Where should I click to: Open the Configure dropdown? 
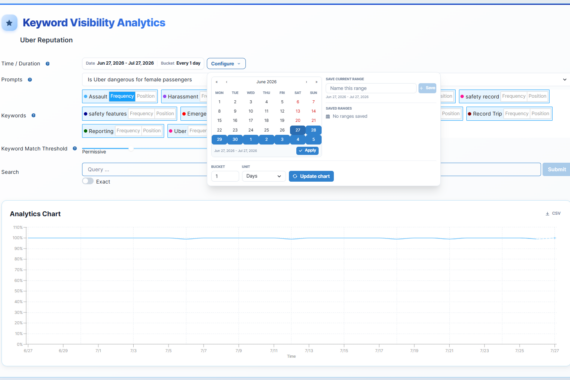point(226,64)
